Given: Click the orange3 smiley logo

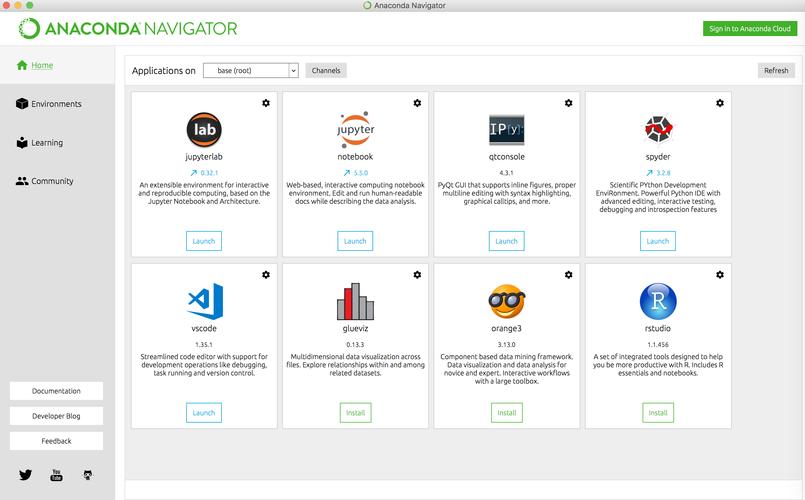Looking at the screenshot, I should pyautogui.click(x=507, y=301).
